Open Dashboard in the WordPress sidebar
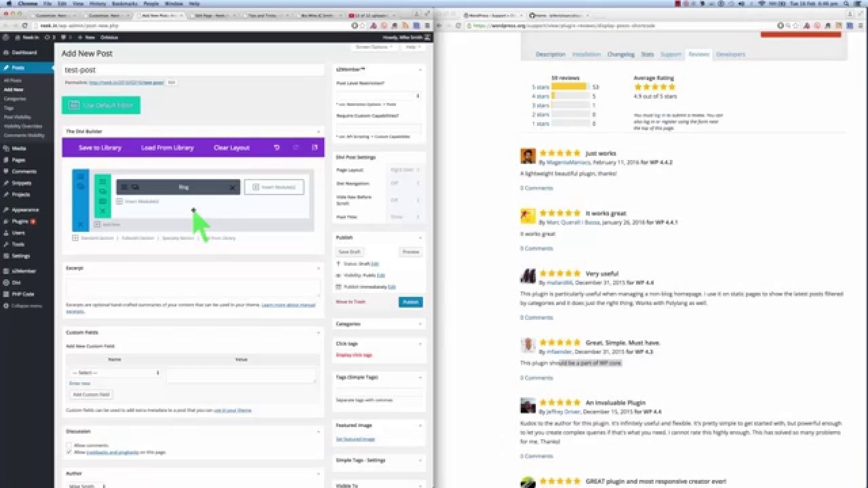Image resolution: width=868 pixels, height=488 pixels. pos(24,52)
